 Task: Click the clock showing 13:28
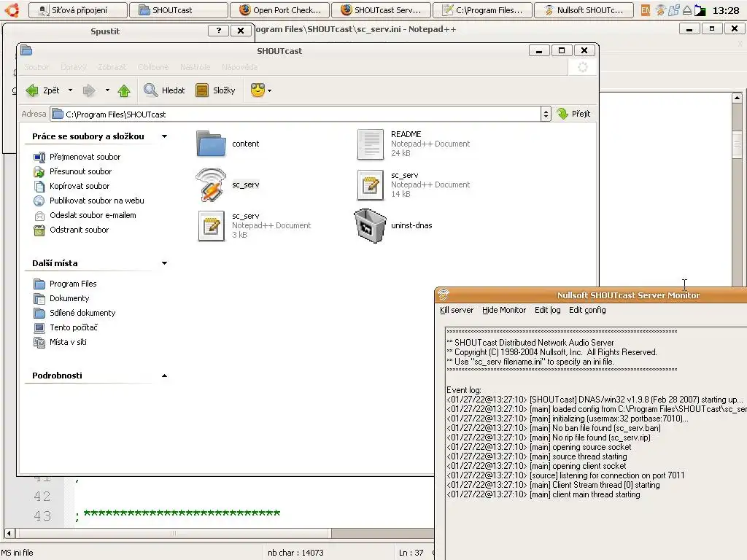(x=726, y=10)
